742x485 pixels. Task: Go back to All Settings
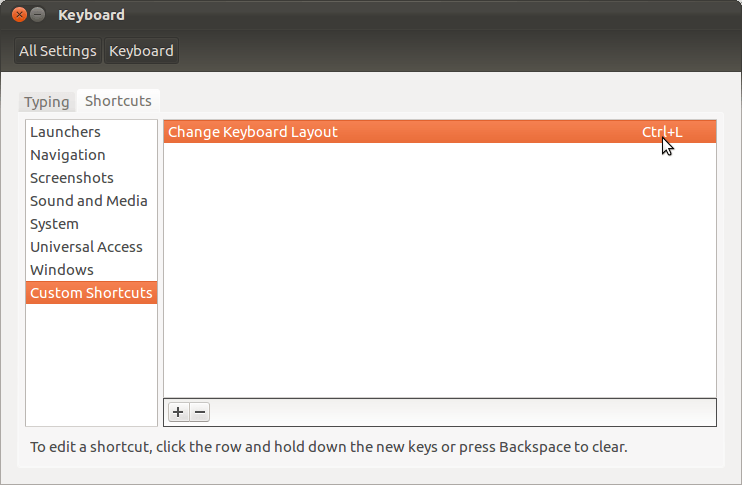(58, 51)
